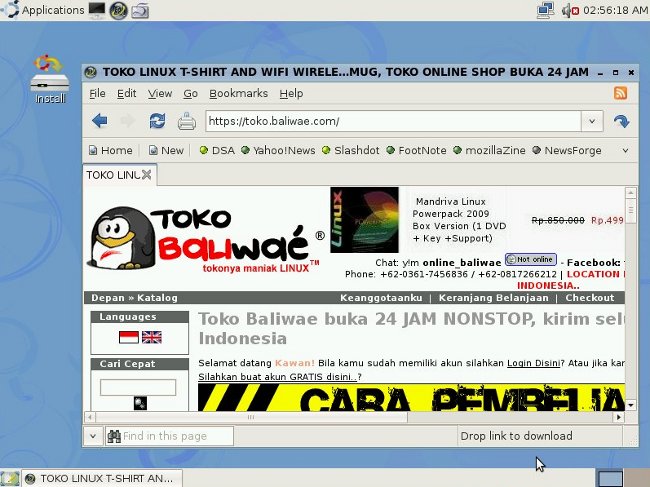Open the Home bookmark
This screenshot has height=487, width=650.
click(111, 150)
